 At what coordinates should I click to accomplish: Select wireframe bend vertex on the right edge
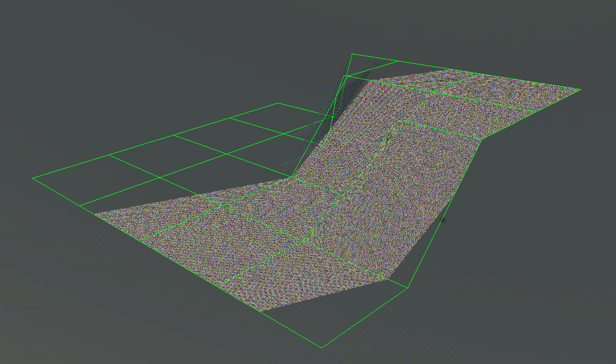tap(482, 139)
